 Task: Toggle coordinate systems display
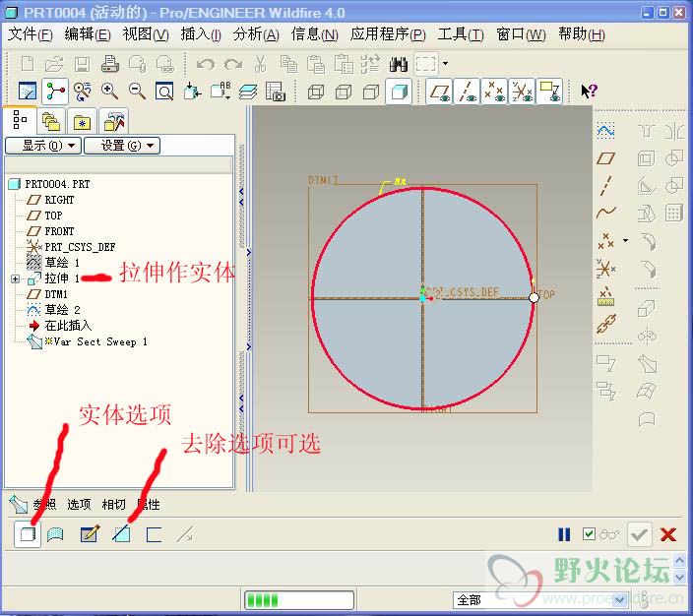click(522, 92)
